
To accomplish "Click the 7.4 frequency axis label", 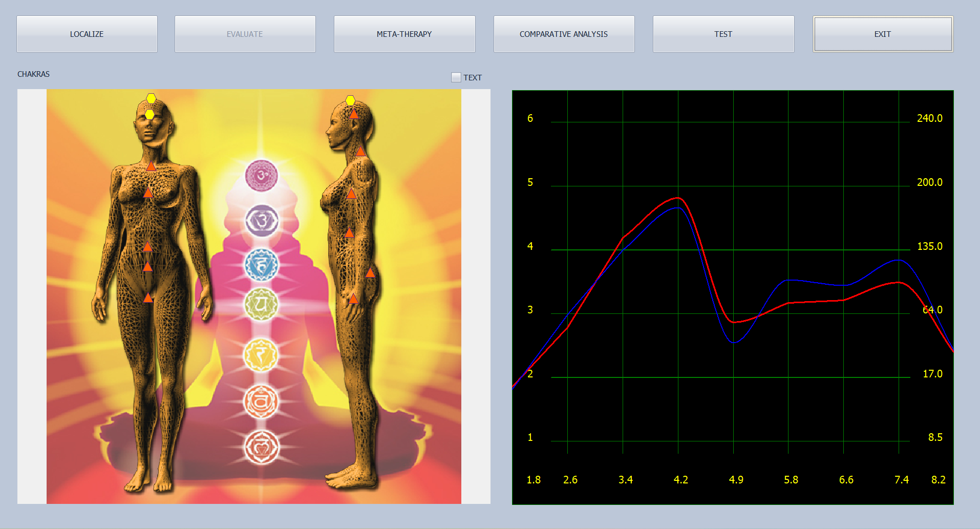I will [902, 480].
